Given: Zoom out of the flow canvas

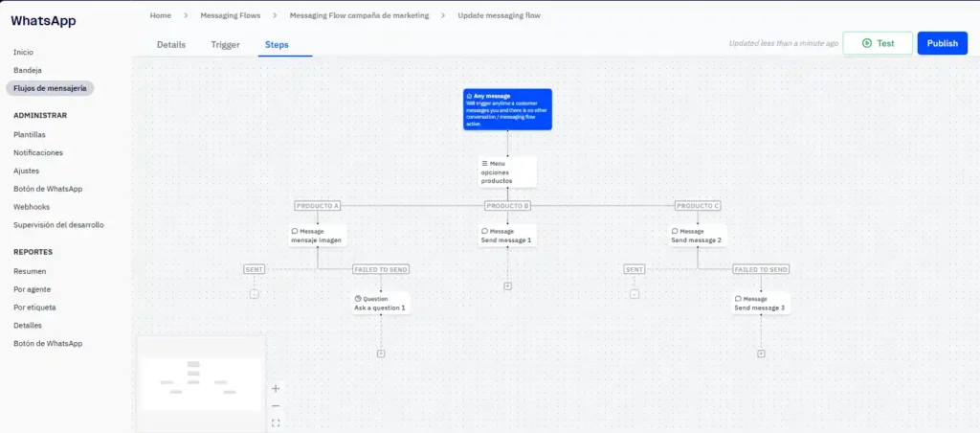Looking at the screenshot, I should (x=276, y=405).
